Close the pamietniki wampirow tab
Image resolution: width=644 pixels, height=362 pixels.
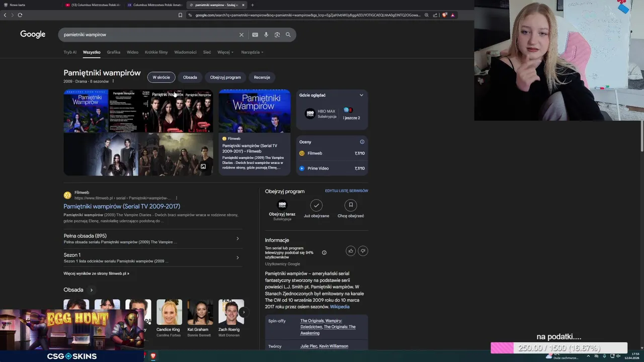tap(243, 5)
